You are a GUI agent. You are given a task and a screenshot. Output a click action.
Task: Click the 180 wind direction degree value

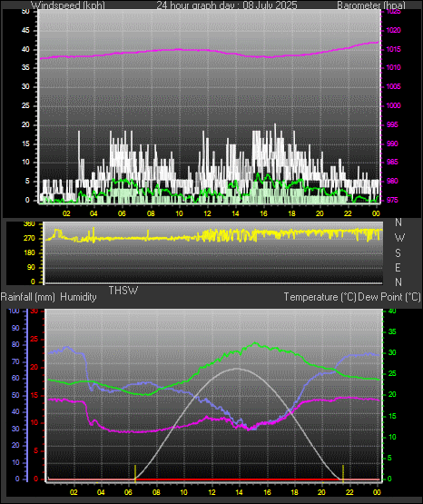[x=29, y=253]
